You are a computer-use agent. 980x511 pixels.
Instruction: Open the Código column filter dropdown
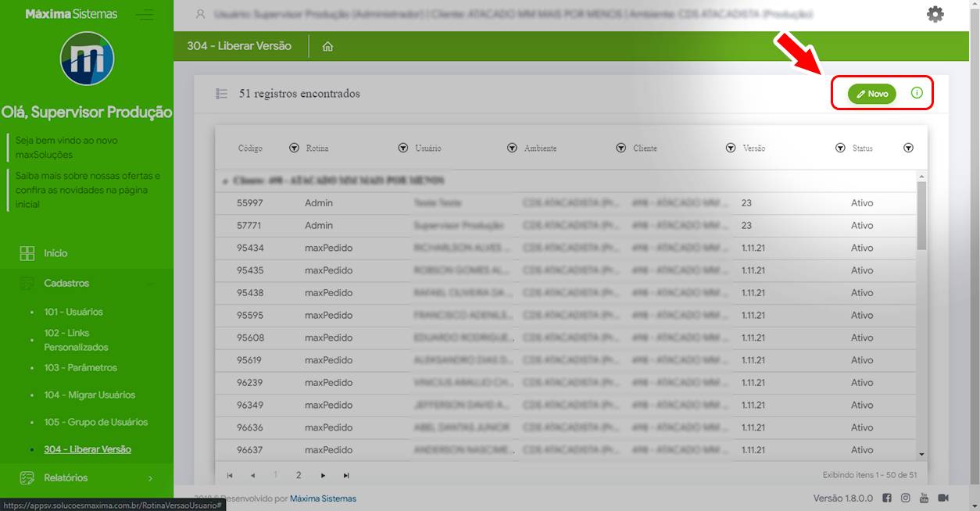(x=294, y=148)
